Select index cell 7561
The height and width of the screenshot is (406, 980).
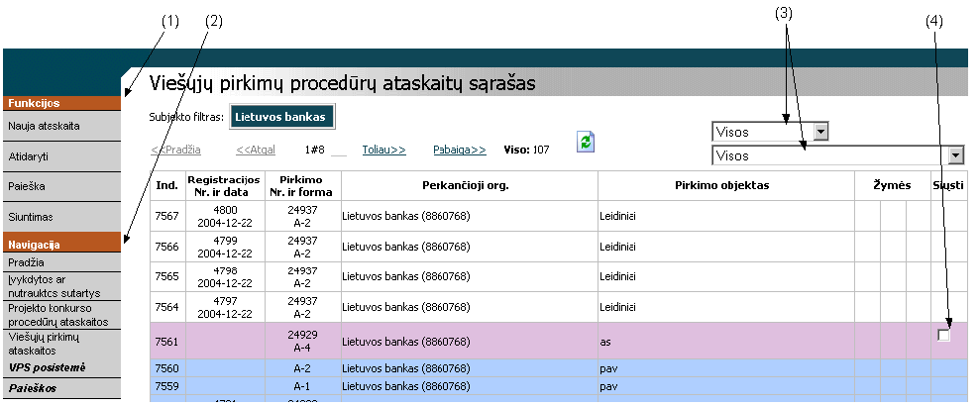(165, 341)
